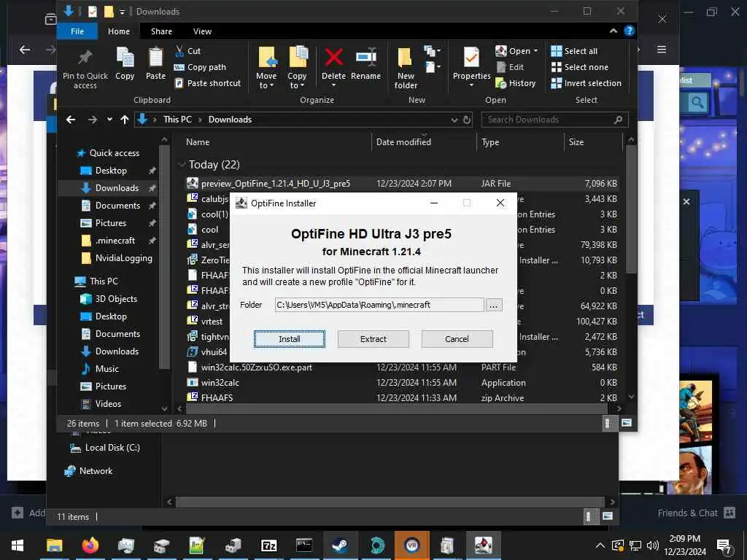Open the folder browse button labeled ...
Viewport: 747px width, 560px height.
[494, 305]
